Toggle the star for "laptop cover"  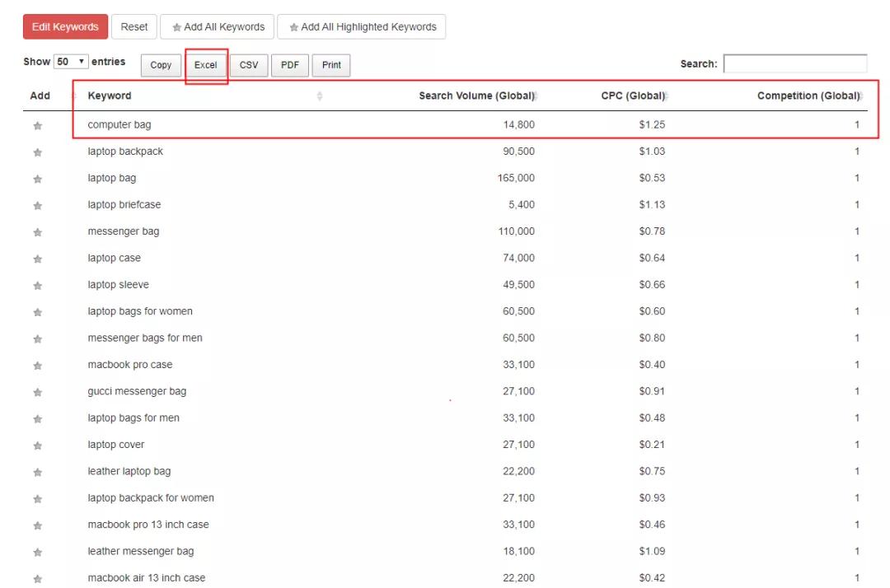(37, 444)
